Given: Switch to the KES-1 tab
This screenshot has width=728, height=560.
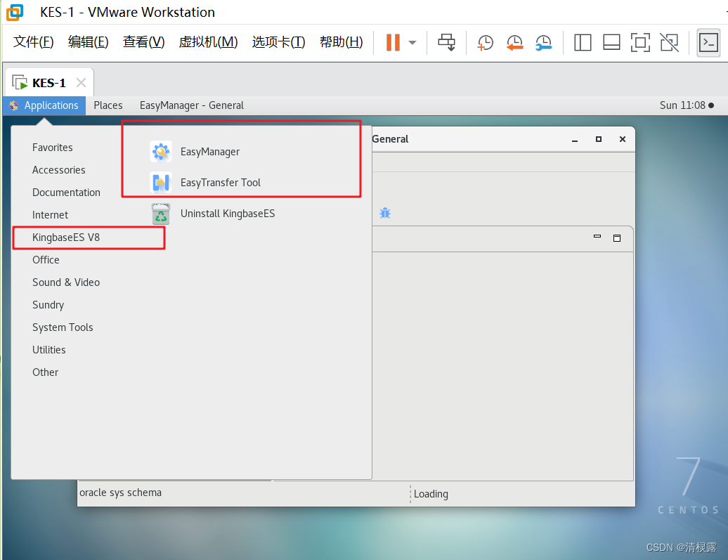Looking at the screenshot, I should [48, 83].
